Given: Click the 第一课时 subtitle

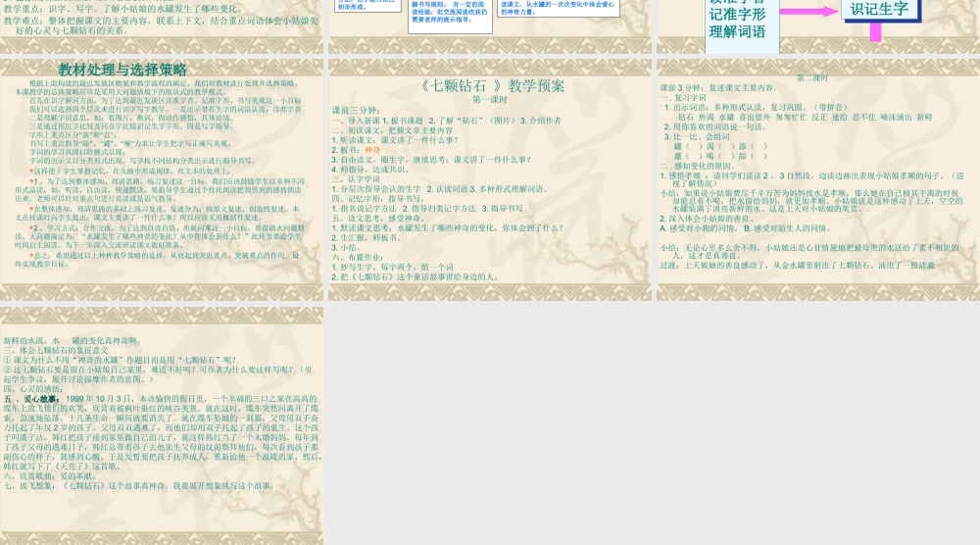Looking at the screenshot, I should click(490, 100).
